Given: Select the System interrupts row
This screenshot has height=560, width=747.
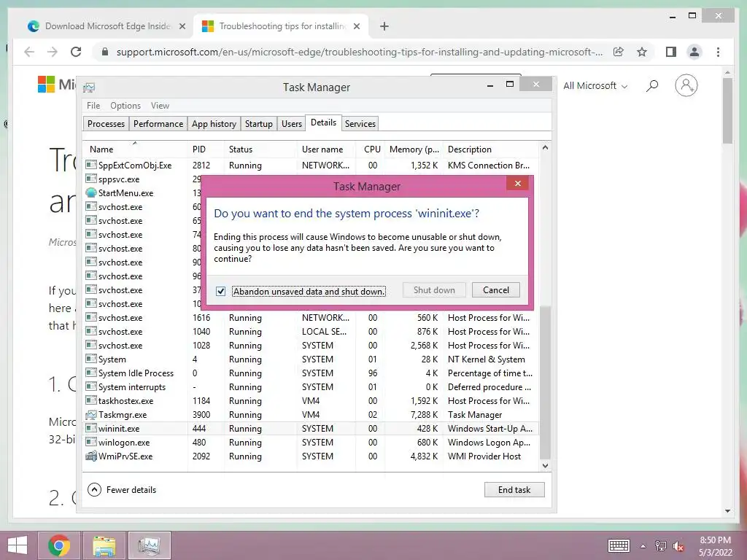Looking at the screenshot, I should 311,387.
